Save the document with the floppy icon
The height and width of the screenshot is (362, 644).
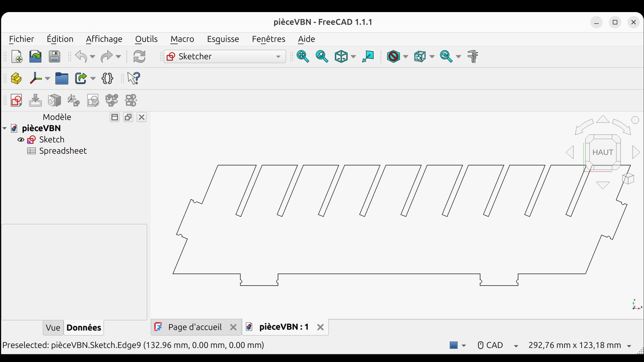pyautogui.click(x=54, y=56)
